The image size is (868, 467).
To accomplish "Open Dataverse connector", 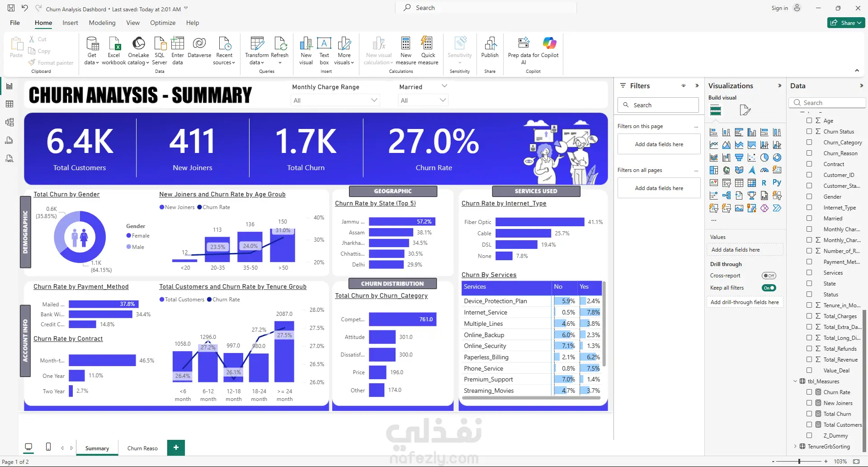I will (x=199, y=48).
